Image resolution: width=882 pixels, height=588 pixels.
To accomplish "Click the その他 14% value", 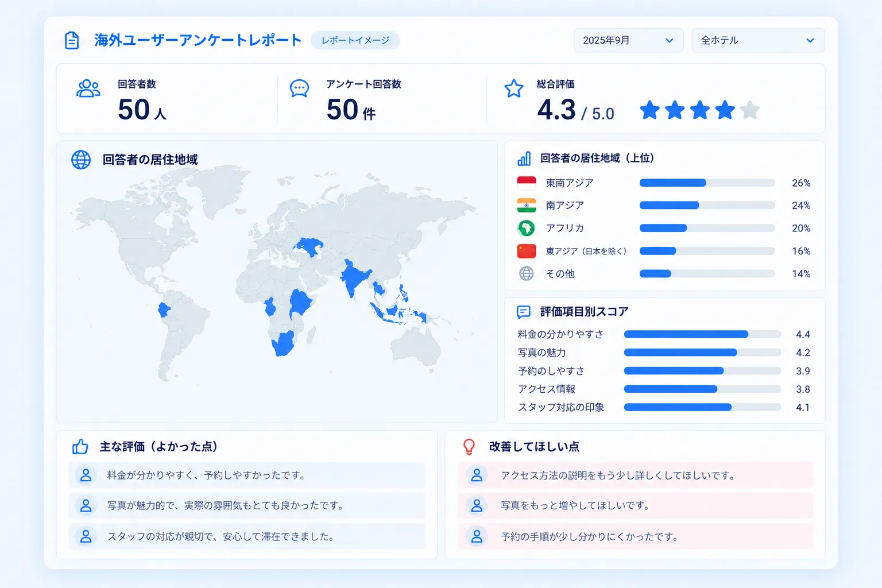I will click(x=801, y=274).
